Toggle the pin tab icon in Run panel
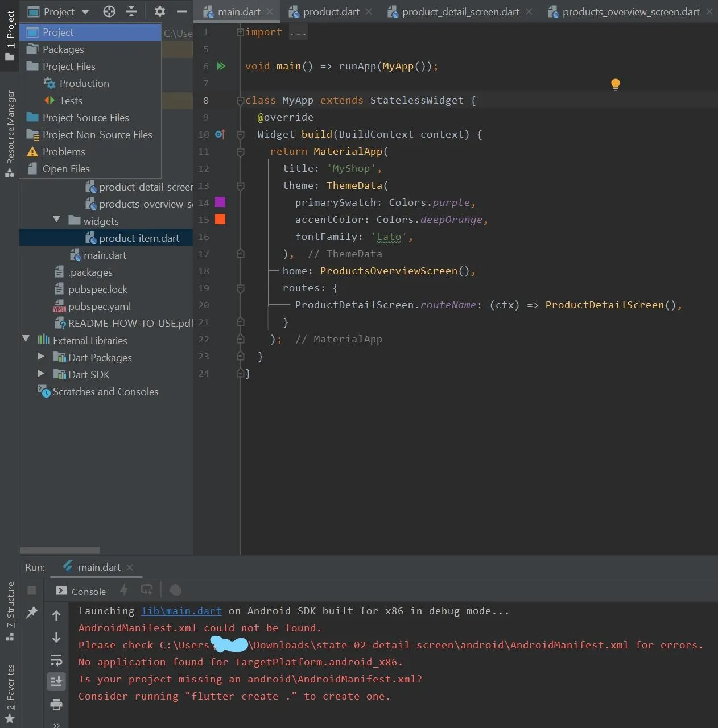 point(32,612)
